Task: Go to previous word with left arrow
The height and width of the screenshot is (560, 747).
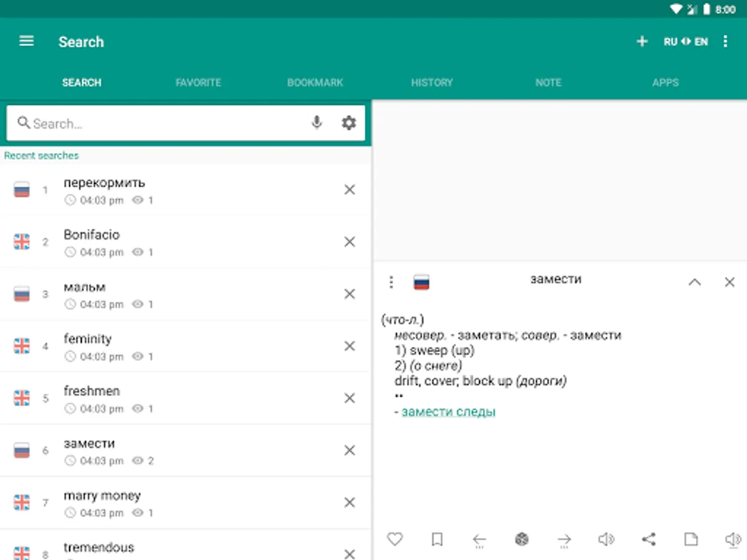Action: (479, 540)
